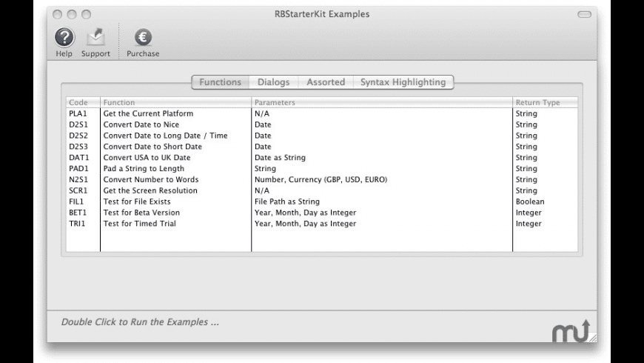
Task: Select 'Convert Date to Short Date' row
Action: click(x=322, y=147)
